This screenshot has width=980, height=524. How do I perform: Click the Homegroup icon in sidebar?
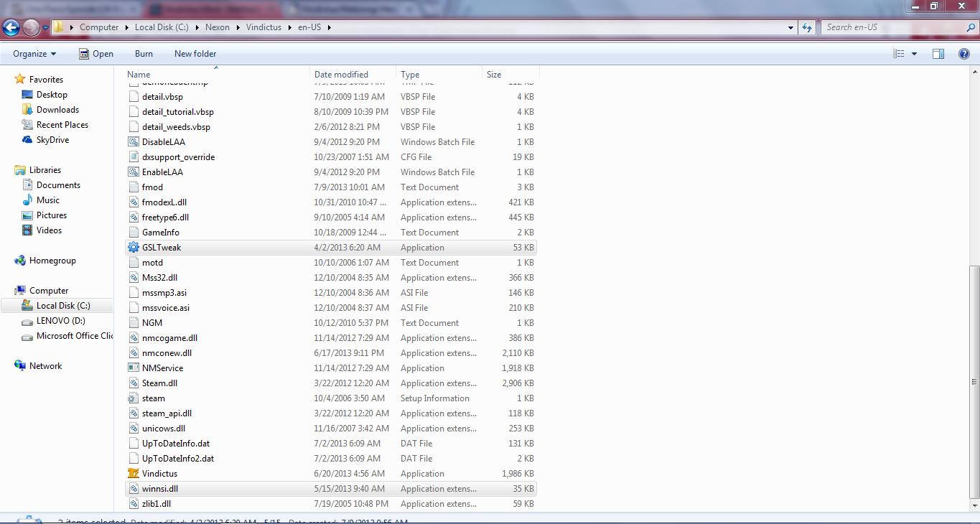pyautogui.click(x=20, y=261)
